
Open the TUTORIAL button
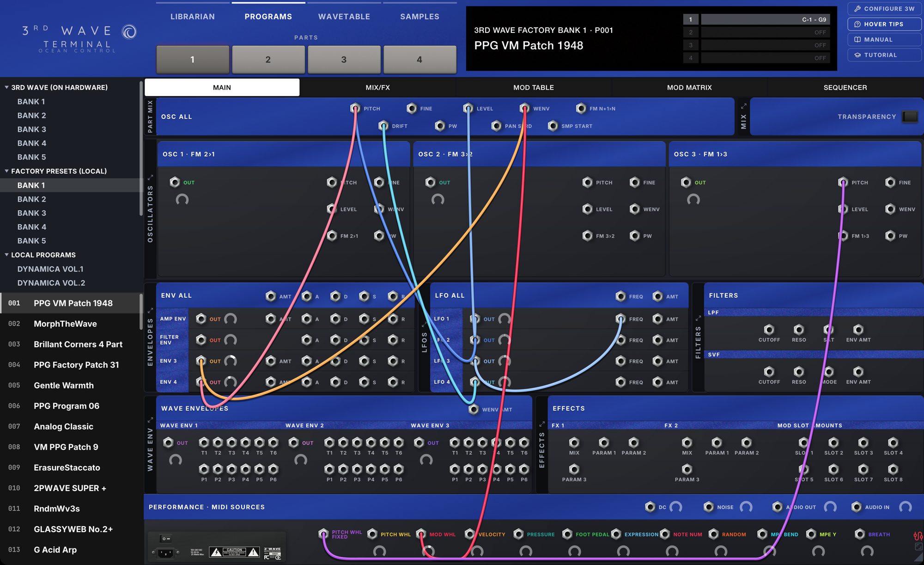coord(884,55)
